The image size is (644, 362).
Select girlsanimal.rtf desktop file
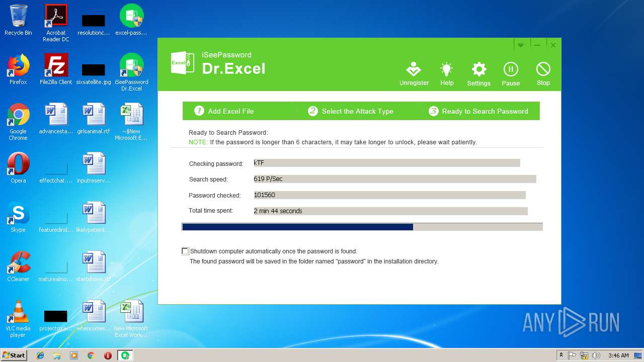click(94, 119)
